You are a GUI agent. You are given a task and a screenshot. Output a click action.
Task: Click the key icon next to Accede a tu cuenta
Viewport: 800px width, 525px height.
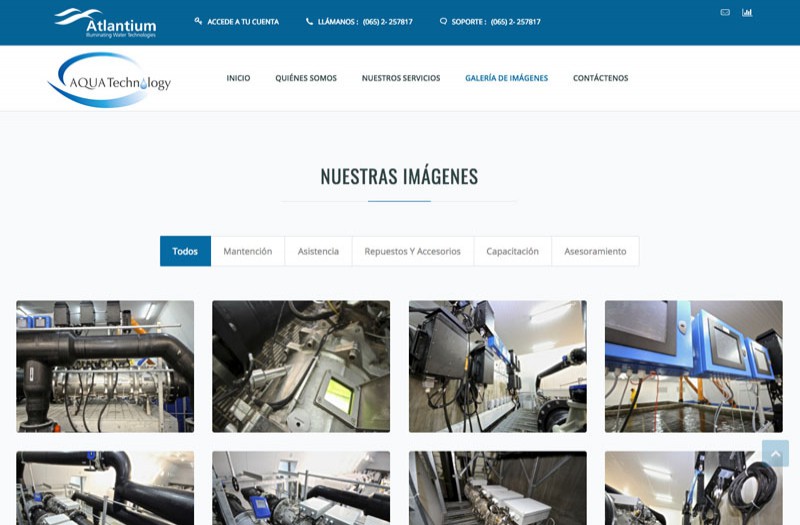pyautogui.click(x=198, y=21)
